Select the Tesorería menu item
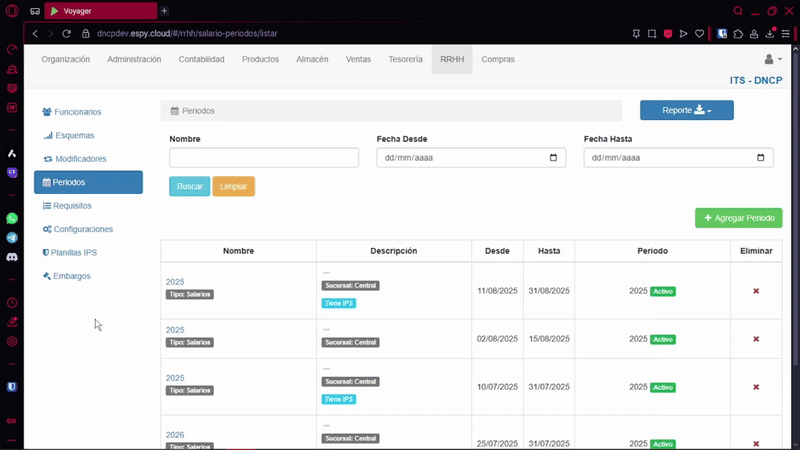The width and height of the screenshot is (800, 450). pos(405,60)
